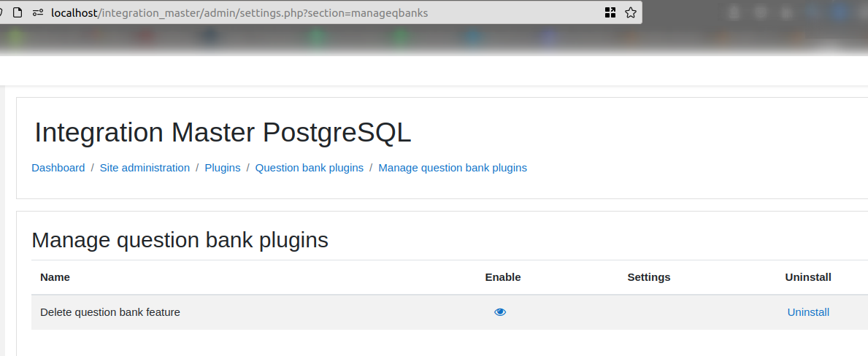Screen dimensions: 868x356
Task: Select Manage question bank plugins breadcrumb
Action: (x=453, y=168)
